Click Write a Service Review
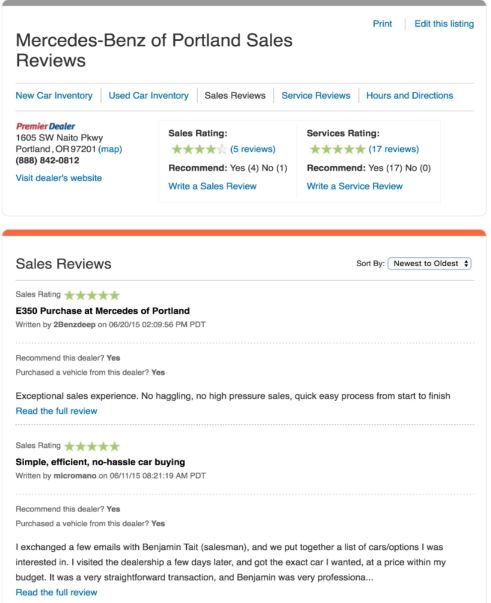Image resolution: width=491 pixels, height=603 pixels. (355, 186)
